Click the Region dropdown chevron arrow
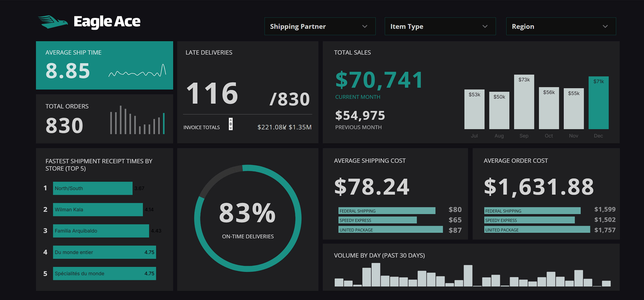 (x=605, y=27)
